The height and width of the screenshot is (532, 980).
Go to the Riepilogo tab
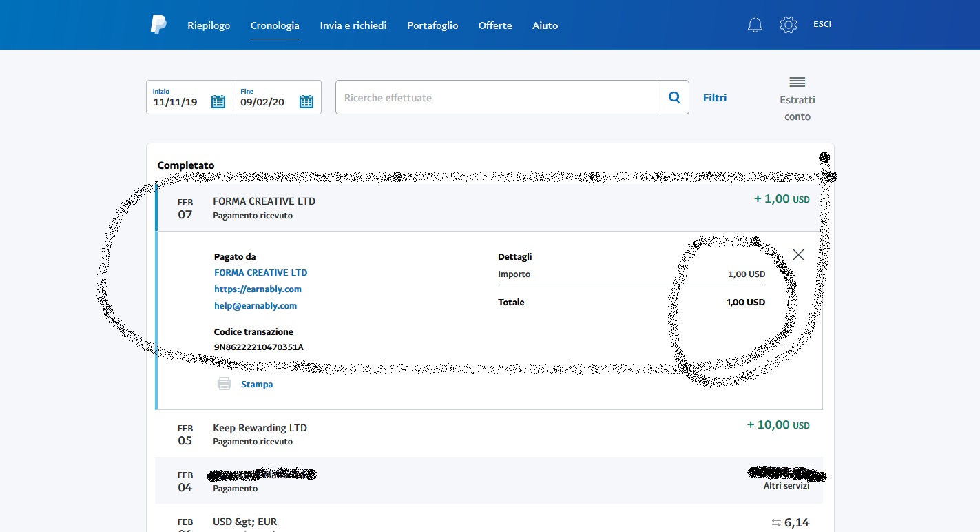209,25
